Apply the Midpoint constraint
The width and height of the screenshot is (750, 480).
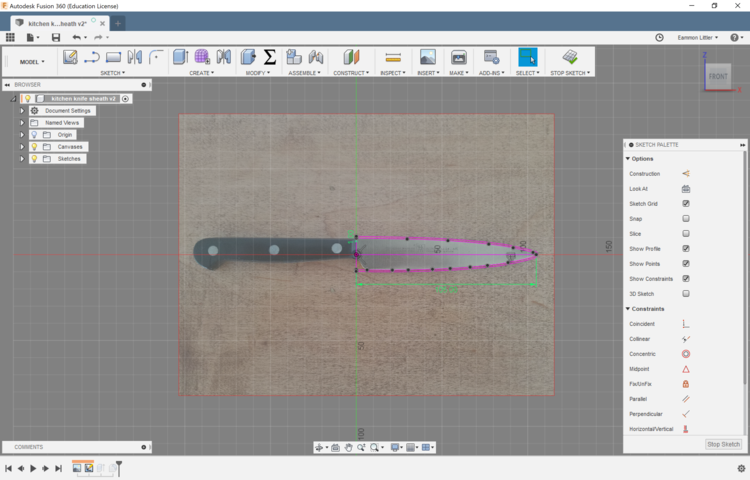pyautogui.click(x=686, y=369)
